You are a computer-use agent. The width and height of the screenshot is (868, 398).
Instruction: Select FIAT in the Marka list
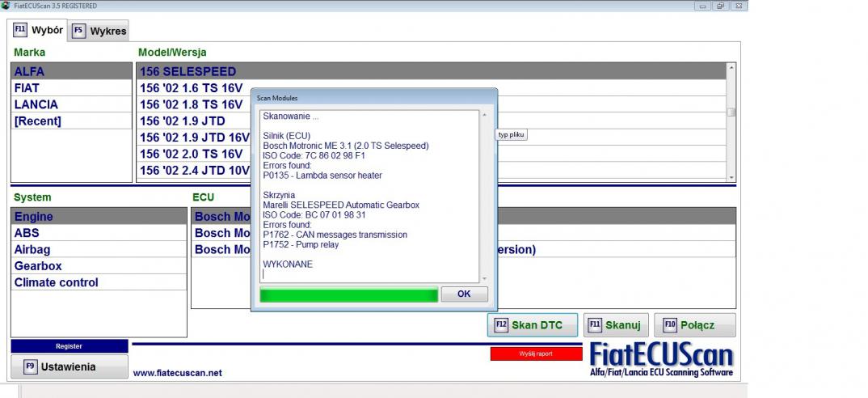[x=71, y=88]
